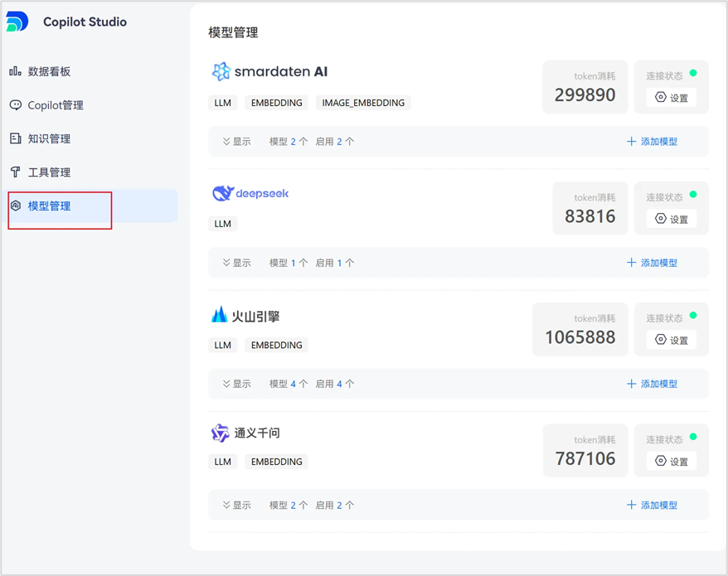
Task: Click 火山引擎 green connection status dot
Action: (x=693, y=315)
